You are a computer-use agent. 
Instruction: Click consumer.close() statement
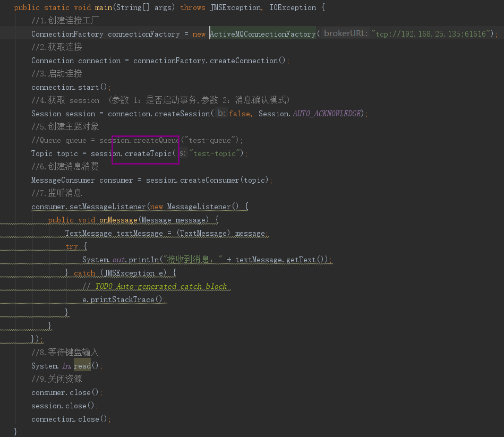point(66,392)
